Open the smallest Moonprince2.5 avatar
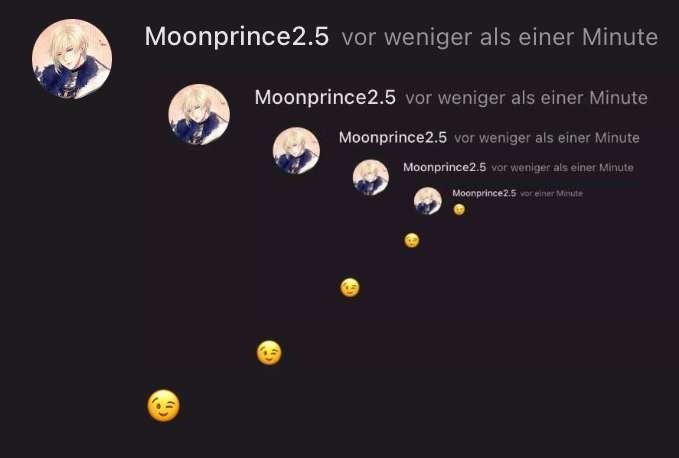 click(428, 201)
